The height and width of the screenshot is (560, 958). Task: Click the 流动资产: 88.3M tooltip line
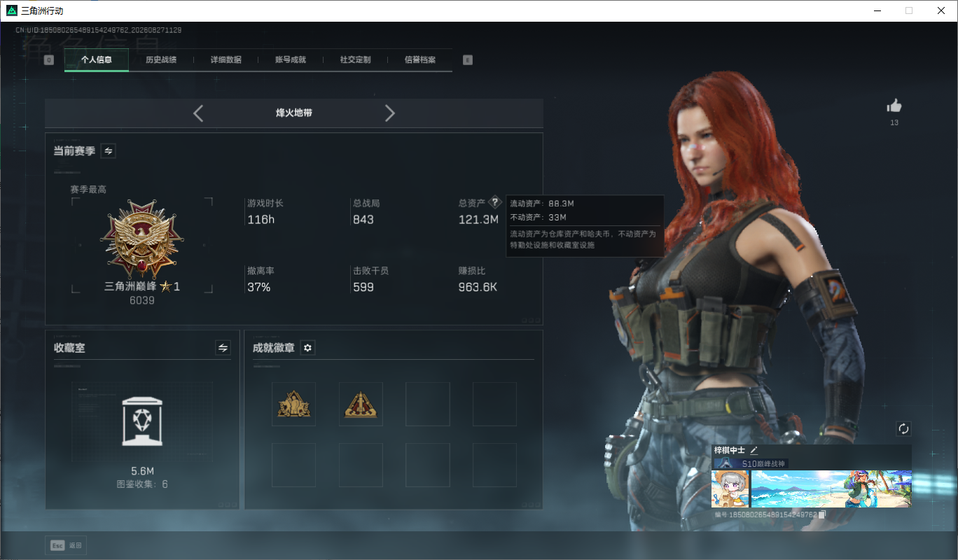[542, 204]
